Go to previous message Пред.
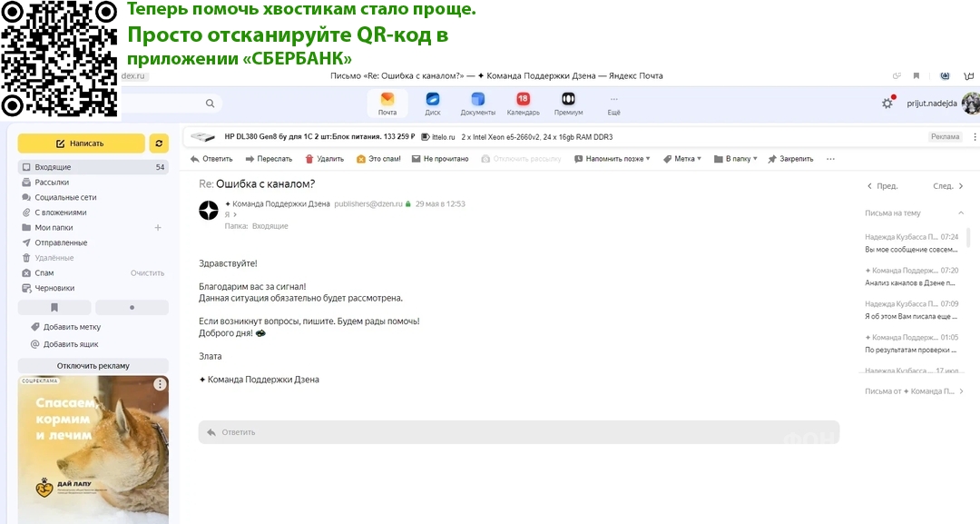Image resolution: width=980 pixels, height=524 pixels. point(883,185)
